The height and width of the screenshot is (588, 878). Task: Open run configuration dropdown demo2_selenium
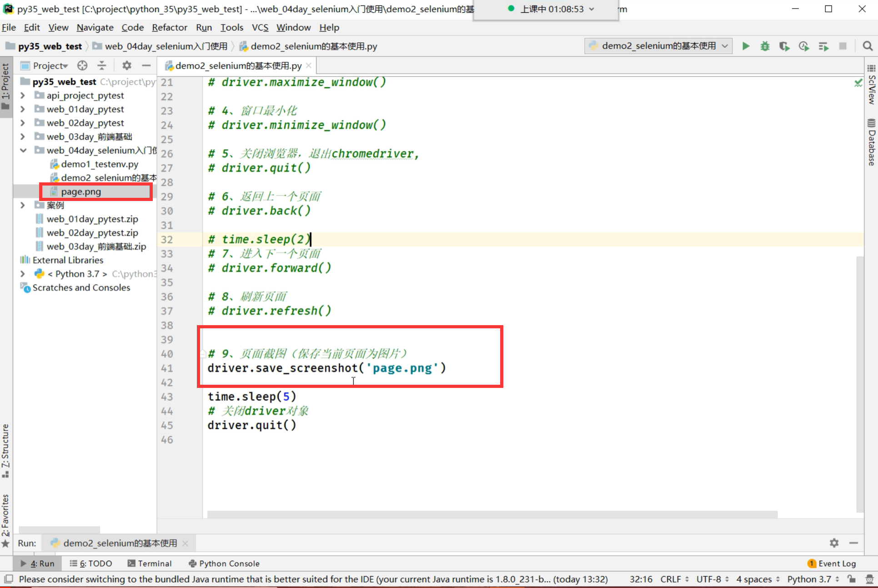point(658,46)
